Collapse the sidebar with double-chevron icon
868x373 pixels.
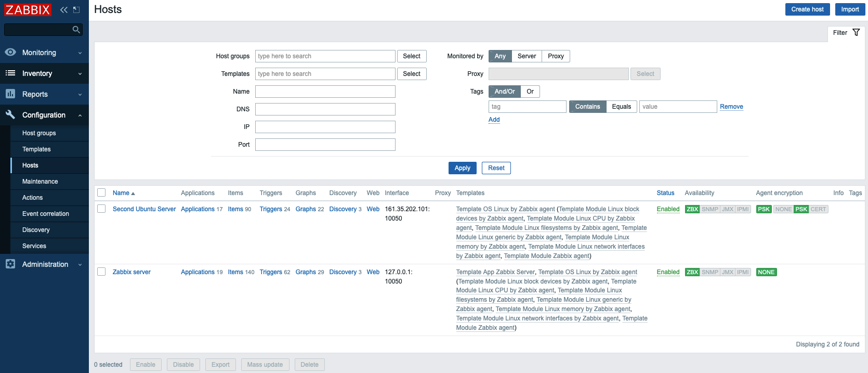coord(63,10)
